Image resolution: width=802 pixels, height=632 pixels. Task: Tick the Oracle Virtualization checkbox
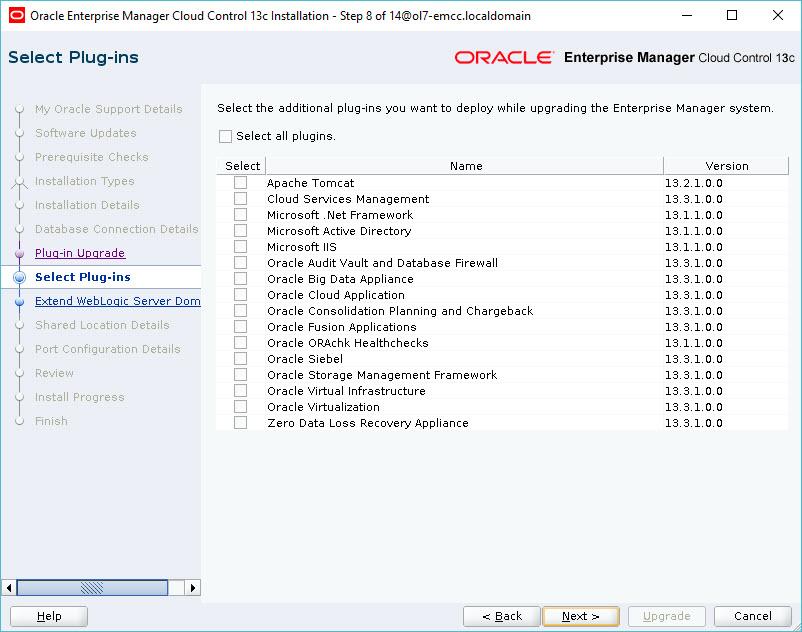(240, 407)
